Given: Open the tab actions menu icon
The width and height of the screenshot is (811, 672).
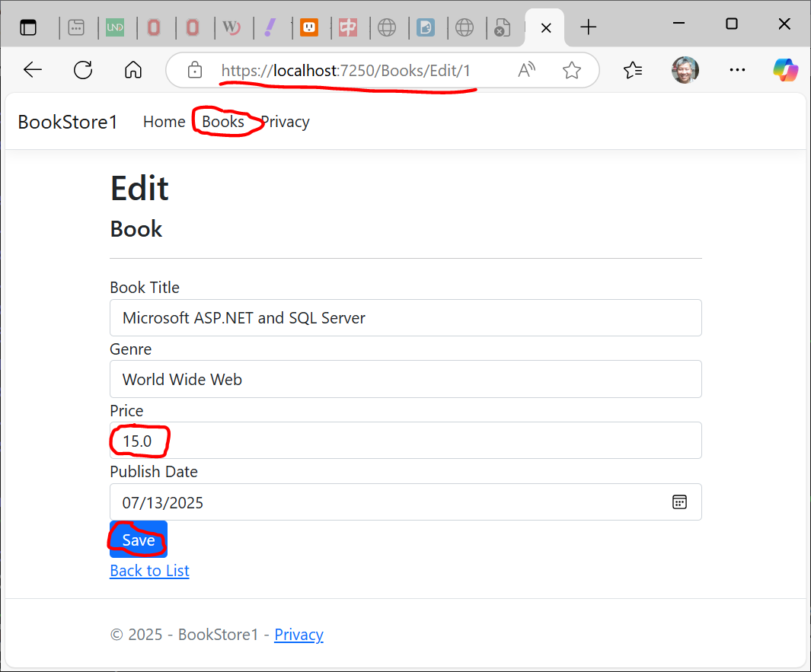Looking at the screenshot, I should pos(28,27).
